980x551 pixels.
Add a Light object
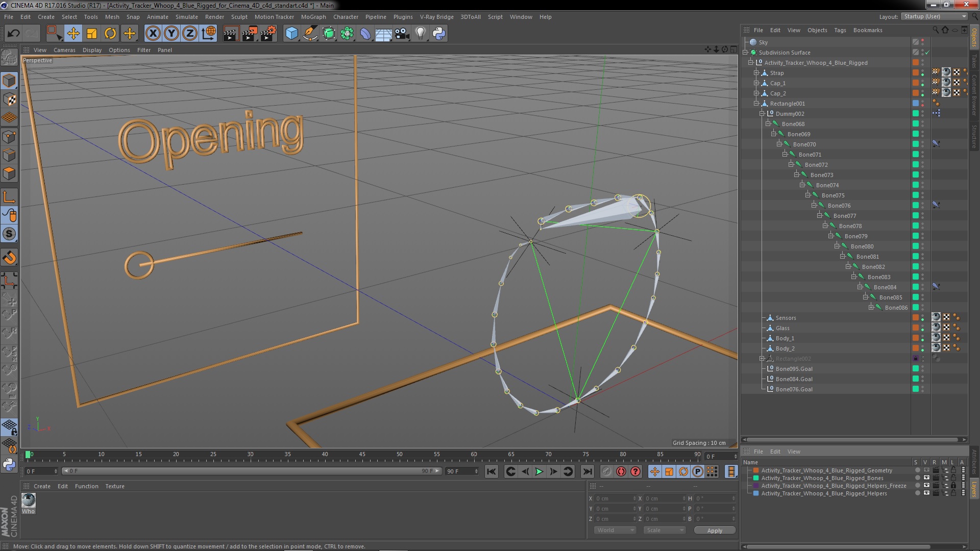click(x=420, y=34)
